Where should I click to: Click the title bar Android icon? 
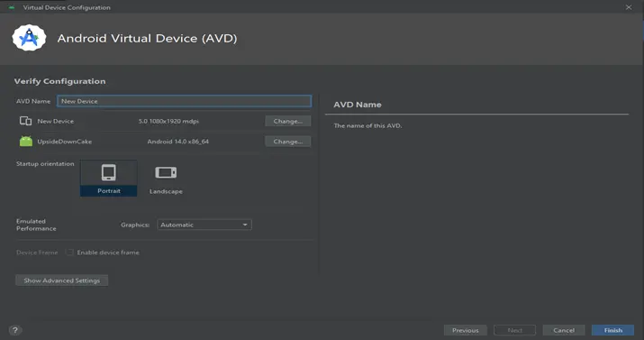click(12, 7)
